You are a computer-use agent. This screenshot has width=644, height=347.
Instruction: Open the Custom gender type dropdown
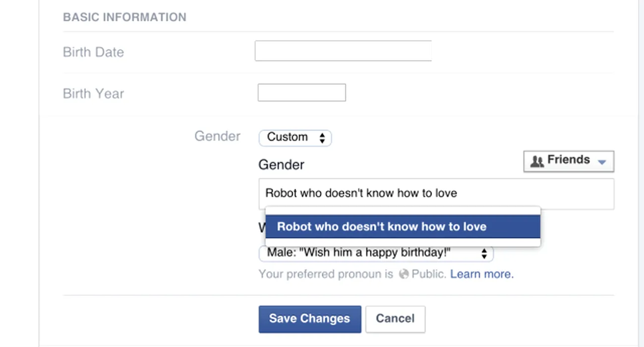pos(295,137)
